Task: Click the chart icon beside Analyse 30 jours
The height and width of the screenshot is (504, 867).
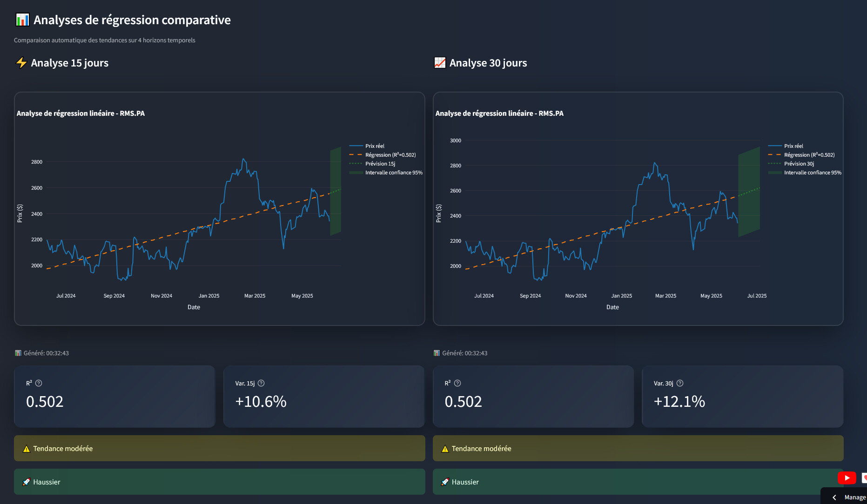Action: pyautogui.click(x=440, y=63)
